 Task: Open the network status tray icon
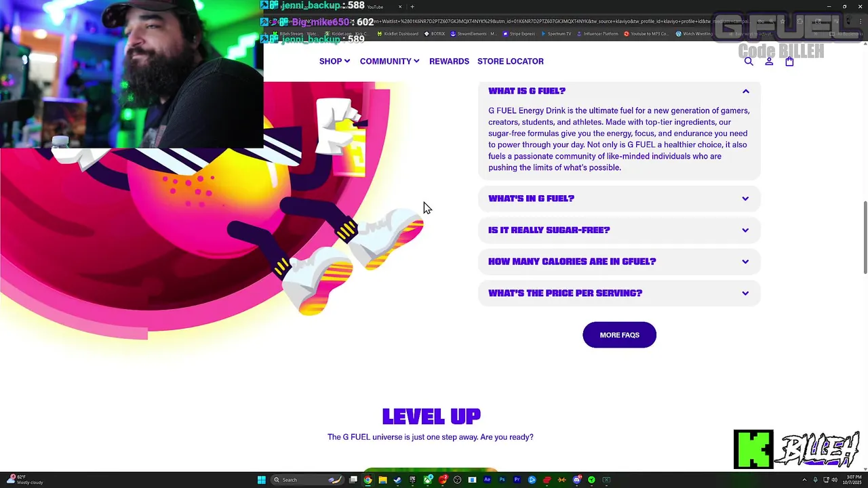click(x=825, y=480)
